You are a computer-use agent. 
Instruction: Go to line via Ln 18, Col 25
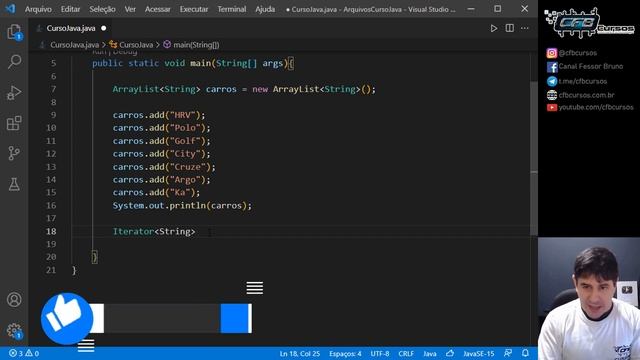pyautogui.click(x=300, y=353)
